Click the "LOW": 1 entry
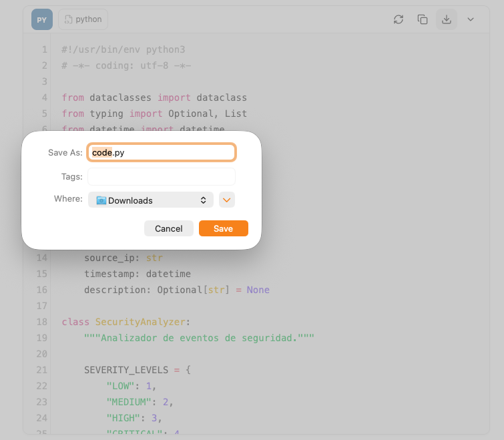Screen dimensions: 504x440 point(131,386)
